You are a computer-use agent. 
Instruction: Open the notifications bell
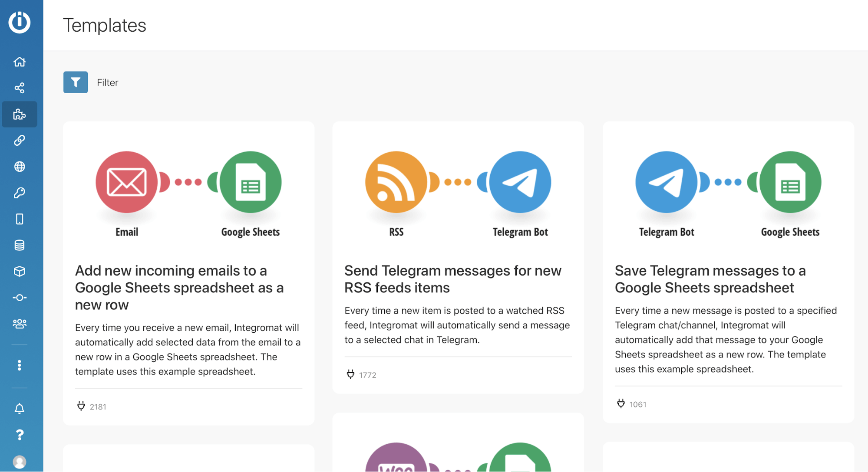coord(20,408)
